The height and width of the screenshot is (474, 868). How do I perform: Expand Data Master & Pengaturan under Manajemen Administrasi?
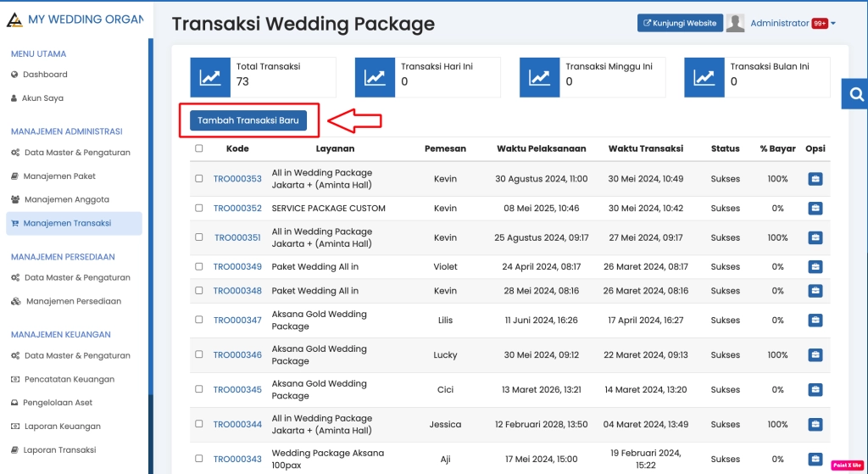76,153
